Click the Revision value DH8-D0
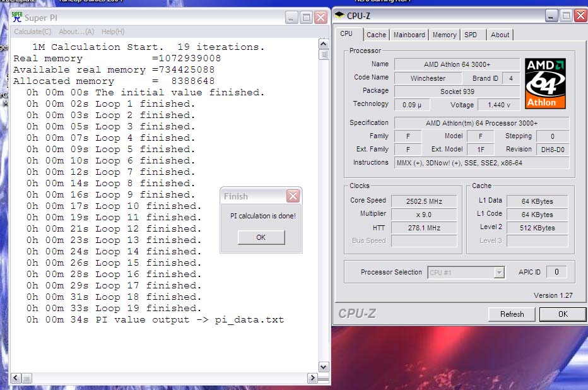588x390 pixels. click(x=553, y=150)
